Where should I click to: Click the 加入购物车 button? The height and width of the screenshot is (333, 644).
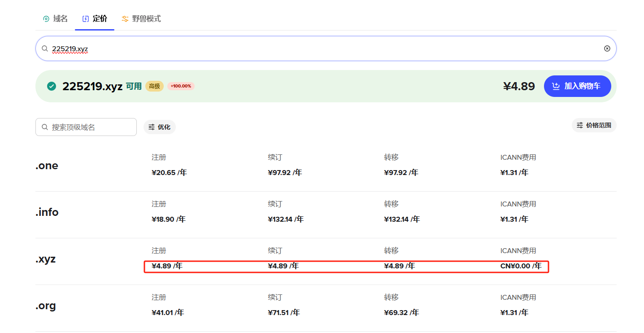(x=577, y=86)
